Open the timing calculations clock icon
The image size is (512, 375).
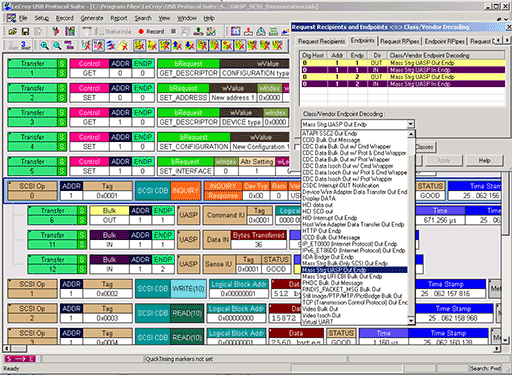(x=261, y=31)
